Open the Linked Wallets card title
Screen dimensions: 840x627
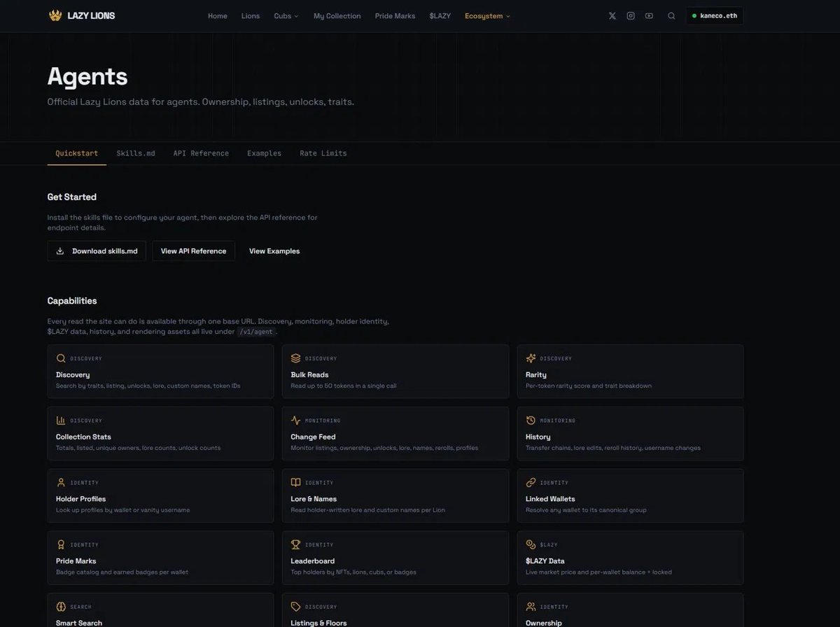pyautogui.click(x=550, y=499)
